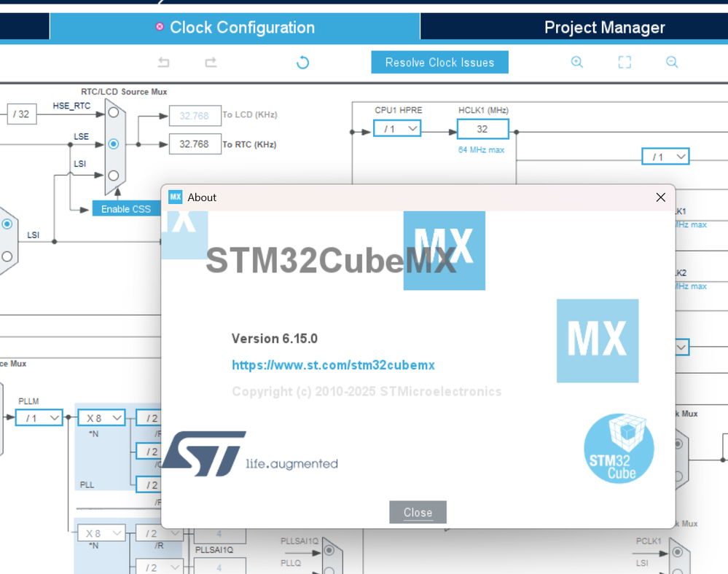Screen dimensions: 728x574
Task: Click Version 6.15.0 text
Action: (275, 339)
